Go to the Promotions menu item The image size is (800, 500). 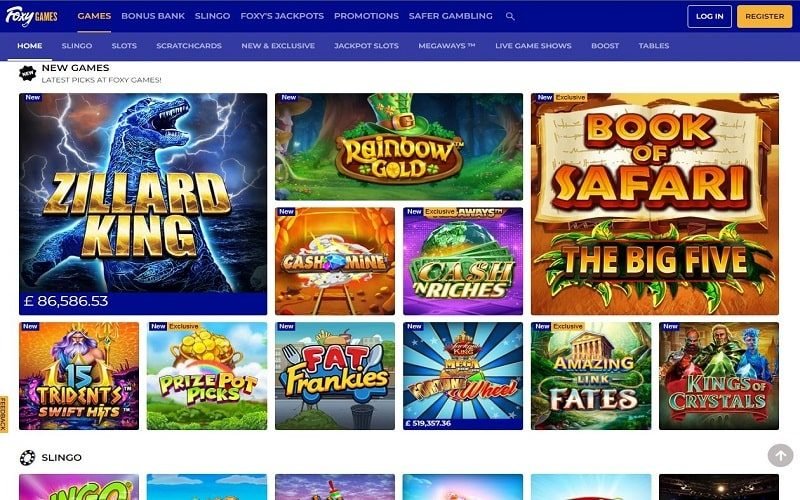pos(366,16)
